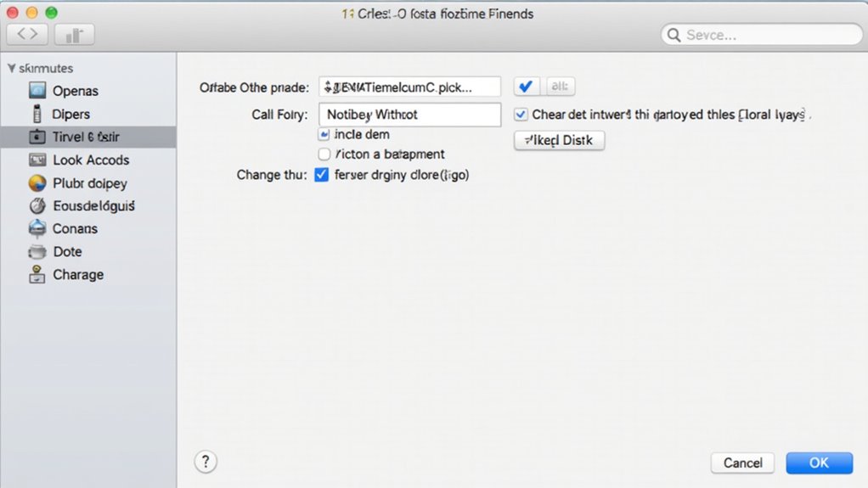
Task: Click the Dote printer icon
Action: click(37, 251)
